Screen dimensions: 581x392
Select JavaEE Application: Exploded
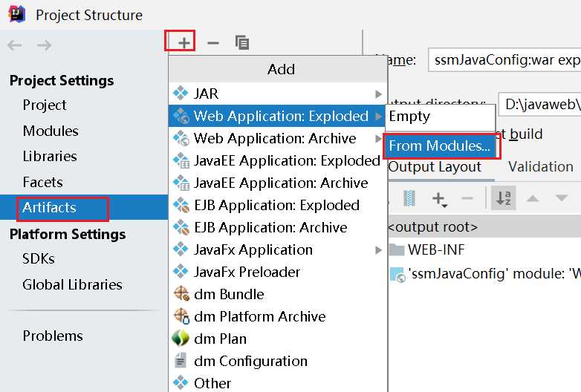tap(278, 160)
